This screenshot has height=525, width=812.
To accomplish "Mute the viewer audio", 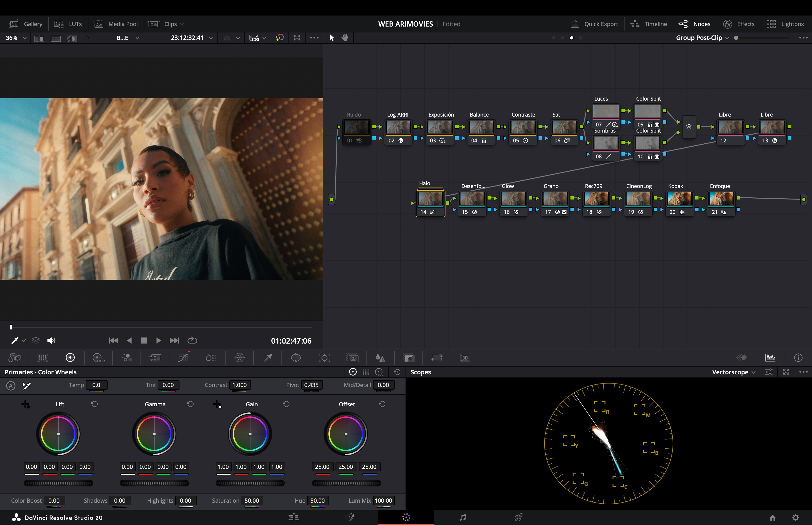I will (51, 340).
